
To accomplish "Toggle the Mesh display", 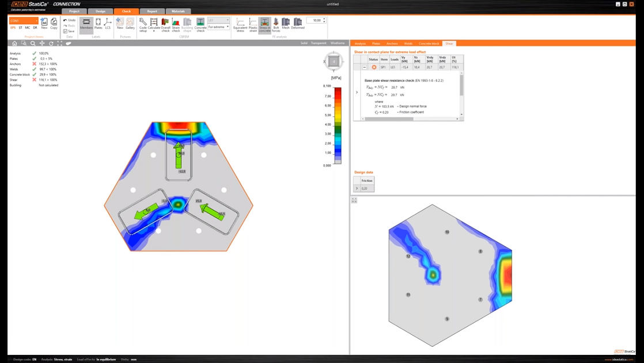I will pyautogui.click(x=286, y=24).
